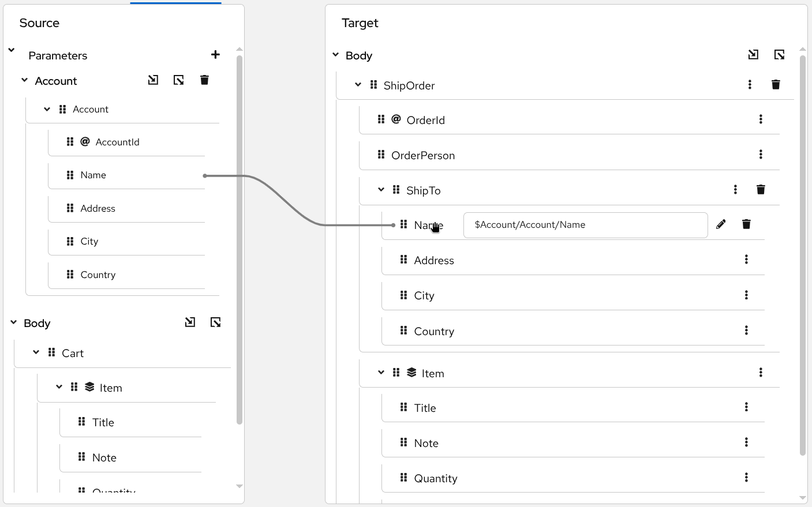Open the ShipOrder kebab actions menu
Image resolution: width=812 pixels, height=507 pixels.
tap(750, 85)
